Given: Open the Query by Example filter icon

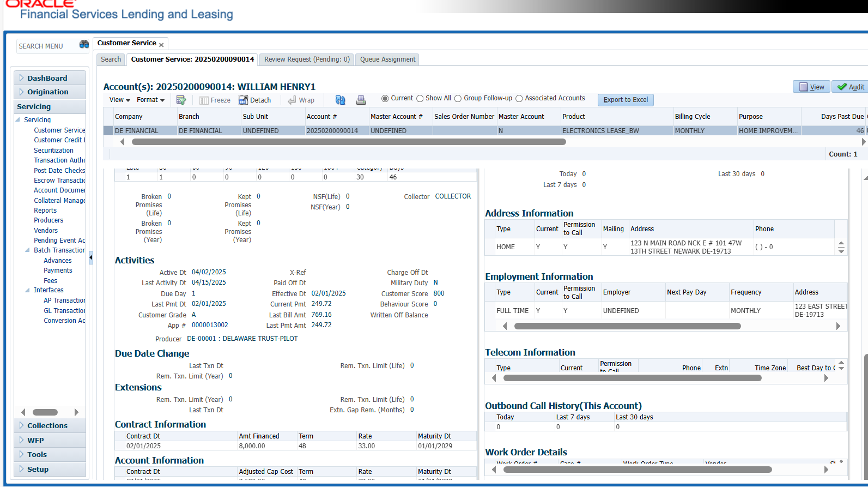Looking at the screenshot, I should click(x=181, y=100).
